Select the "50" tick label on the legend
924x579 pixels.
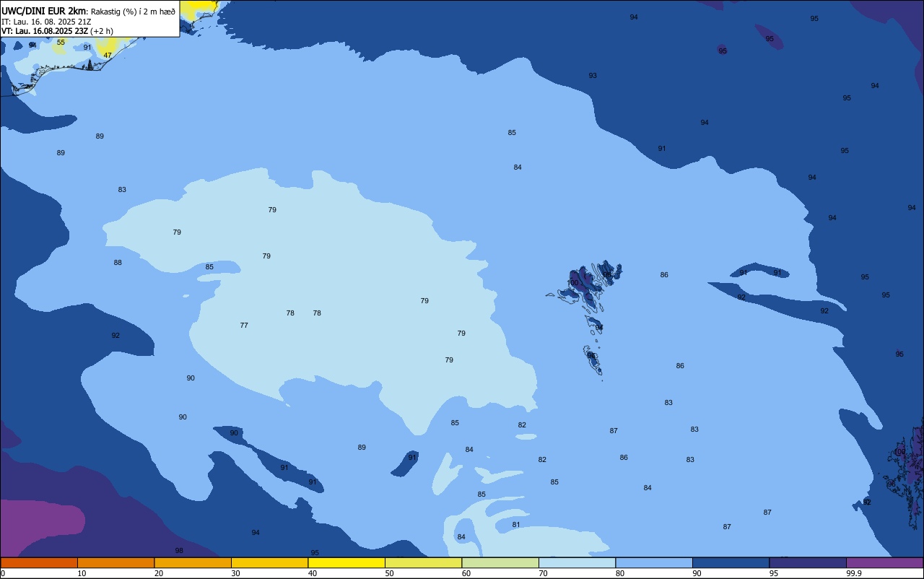pyautogui.click(x=389, y=573)
